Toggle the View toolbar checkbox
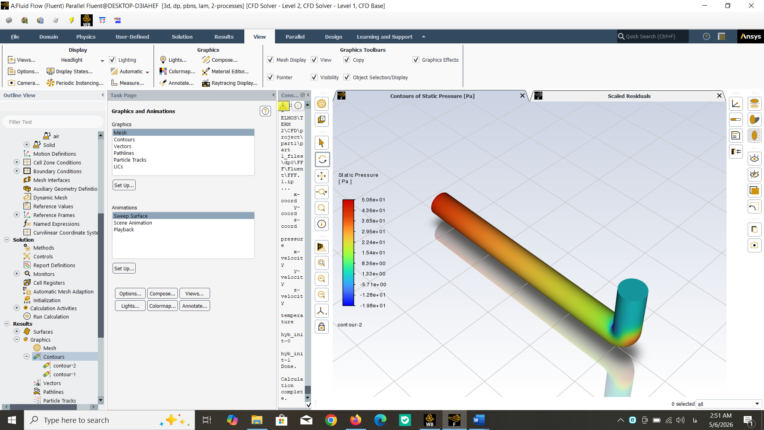This screenshot has width=764, height=430. click(314, 60)
